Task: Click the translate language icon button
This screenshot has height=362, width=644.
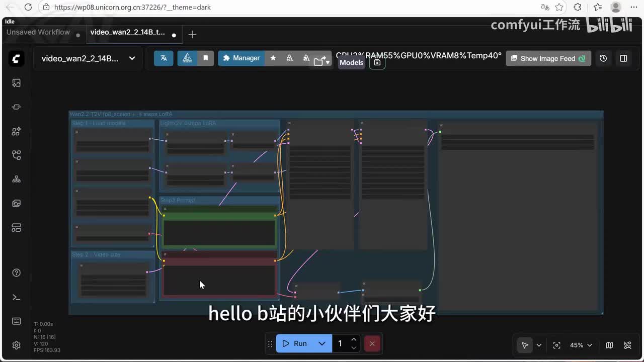Action: pos(164,58)
